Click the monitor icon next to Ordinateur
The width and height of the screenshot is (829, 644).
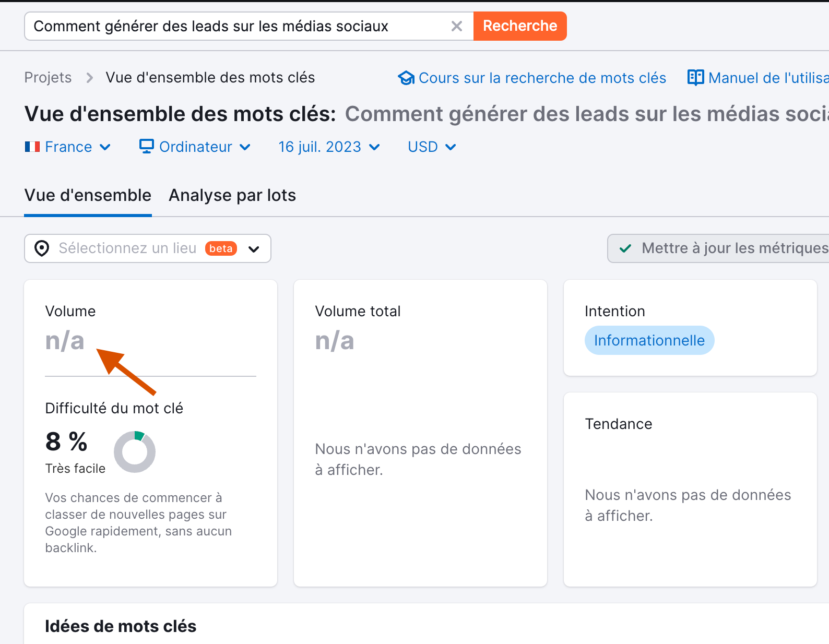146,147
